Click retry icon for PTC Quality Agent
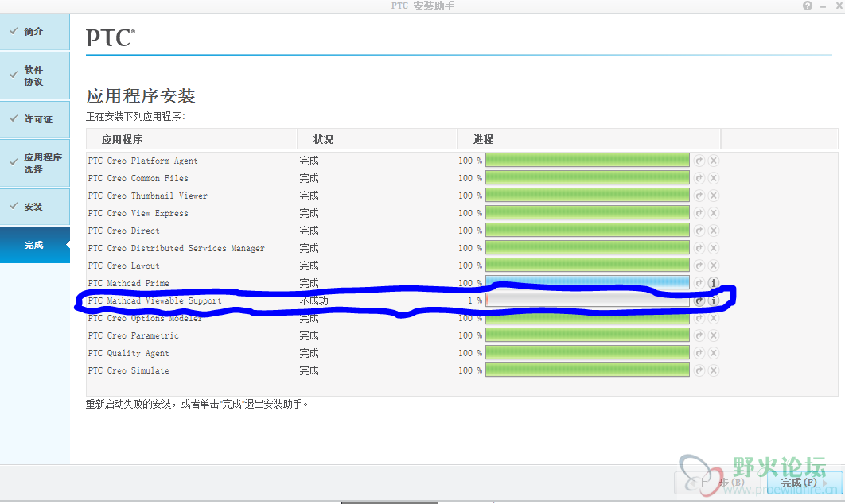Image resolution: width=845 pixels, height=504 pixels. pyautogui.click(x=699, y=353)
